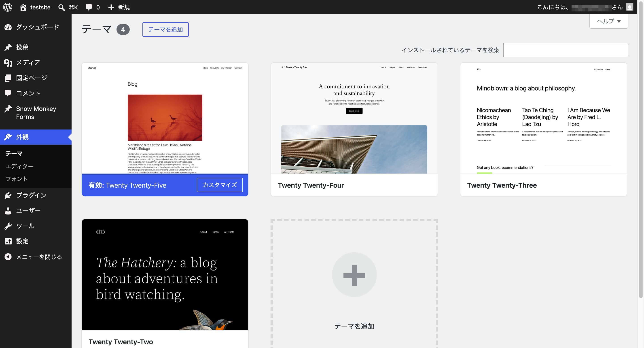
Task: Click the Twenty Twenty-Three theme name
Action: coord(502,185)
